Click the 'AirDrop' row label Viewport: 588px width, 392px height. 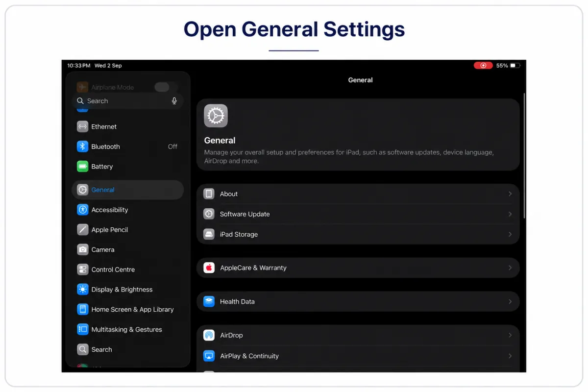coord(231,336)
